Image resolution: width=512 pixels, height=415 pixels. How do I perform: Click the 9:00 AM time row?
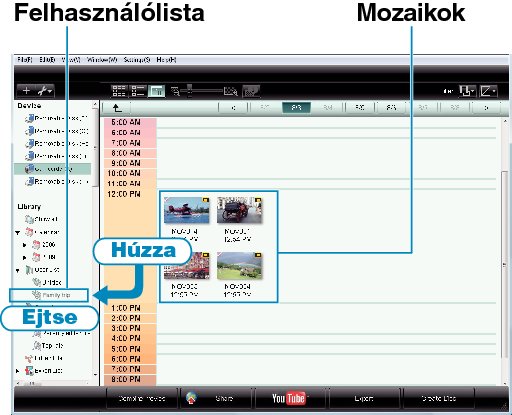130,163
